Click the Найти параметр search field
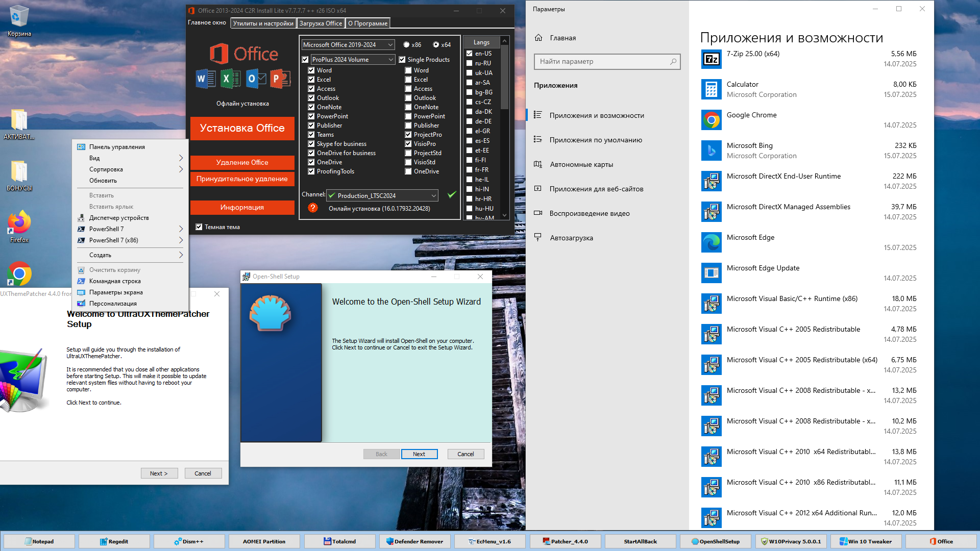 tap(607, 61)
